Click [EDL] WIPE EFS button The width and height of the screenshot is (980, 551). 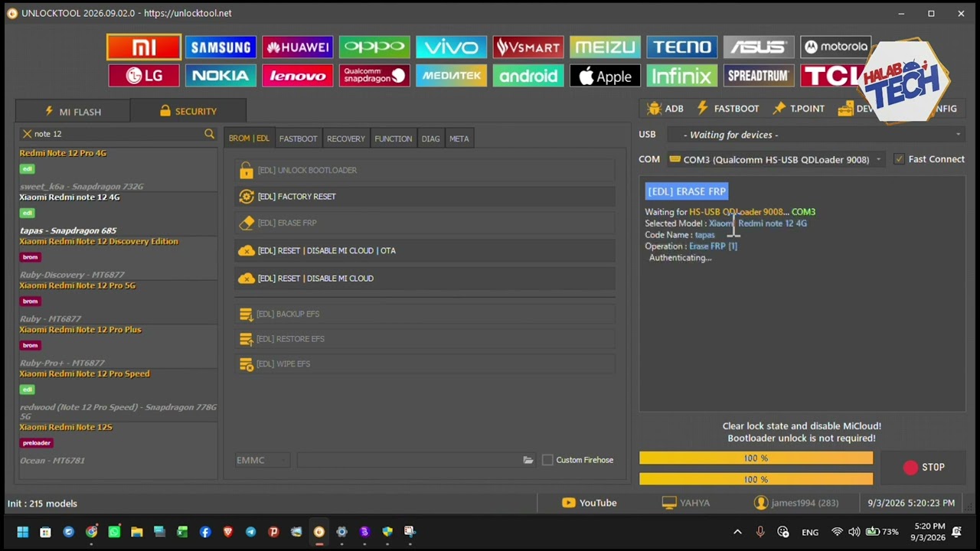425,364
